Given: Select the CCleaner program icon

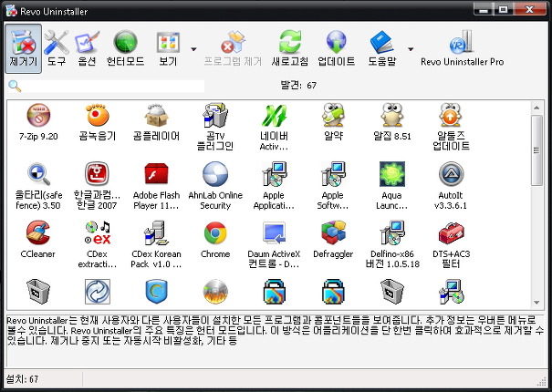Looking at the screenshot, I should [38, 232].
